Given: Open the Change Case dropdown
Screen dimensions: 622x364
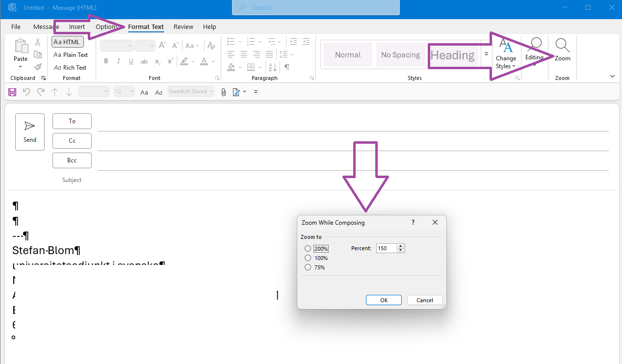Looking at the screenshot, I should [x=192, y=46].
